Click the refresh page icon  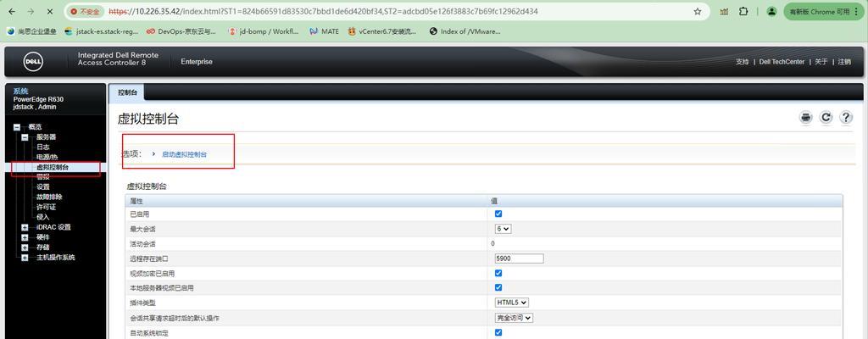pos(826,117)
